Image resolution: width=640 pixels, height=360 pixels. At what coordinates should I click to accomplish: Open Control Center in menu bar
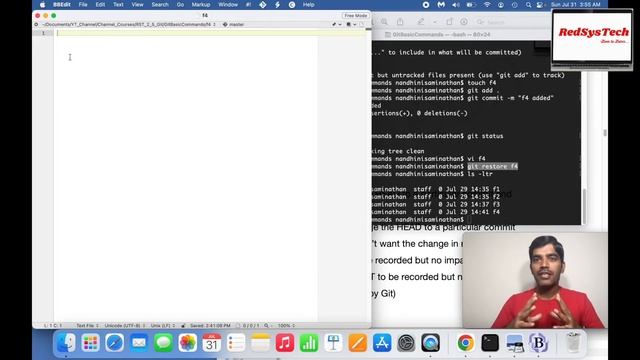[540, 5]
